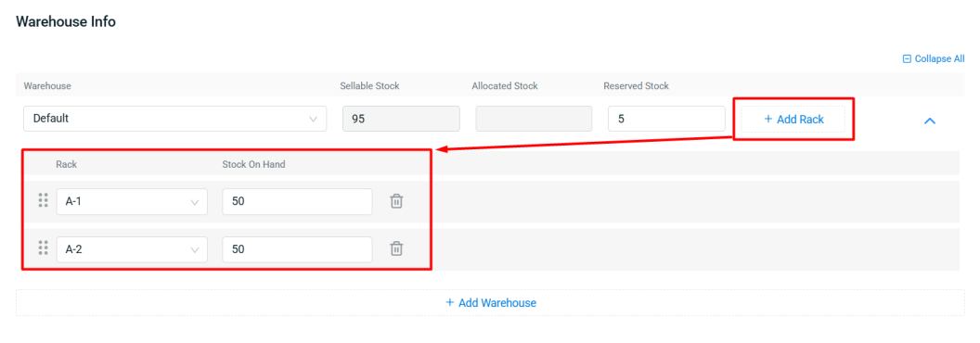Expand the Rack selector showing A-2

point(132,249)
